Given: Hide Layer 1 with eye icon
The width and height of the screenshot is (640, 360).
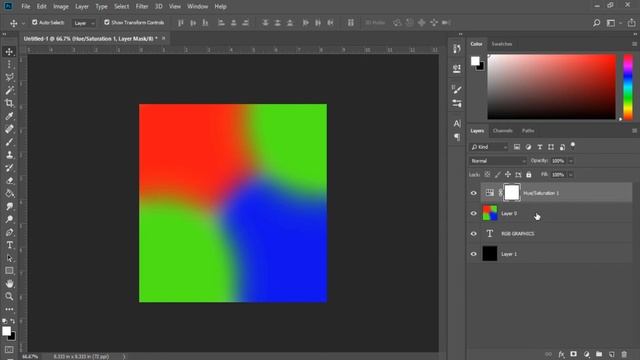Looking at the screenshot, I should pos(473,254).
